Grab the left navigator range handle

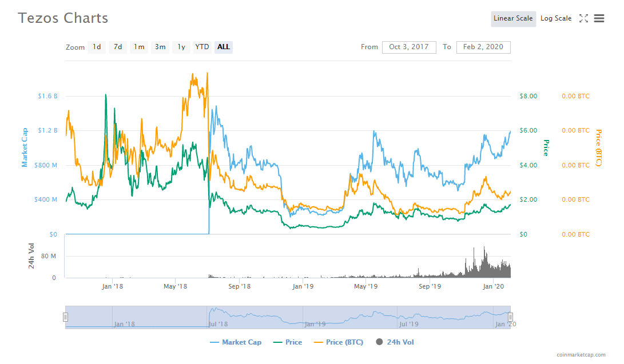click(65, 317)
